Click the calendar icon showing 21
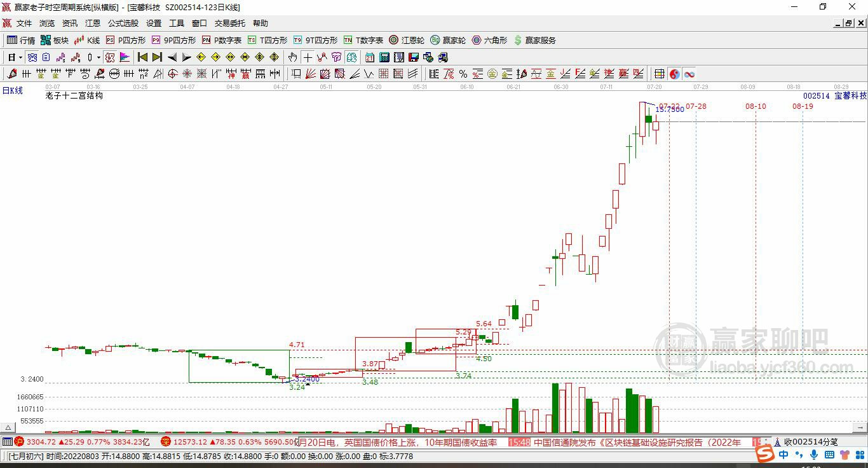868x468 pixels. tap(369, 57)
